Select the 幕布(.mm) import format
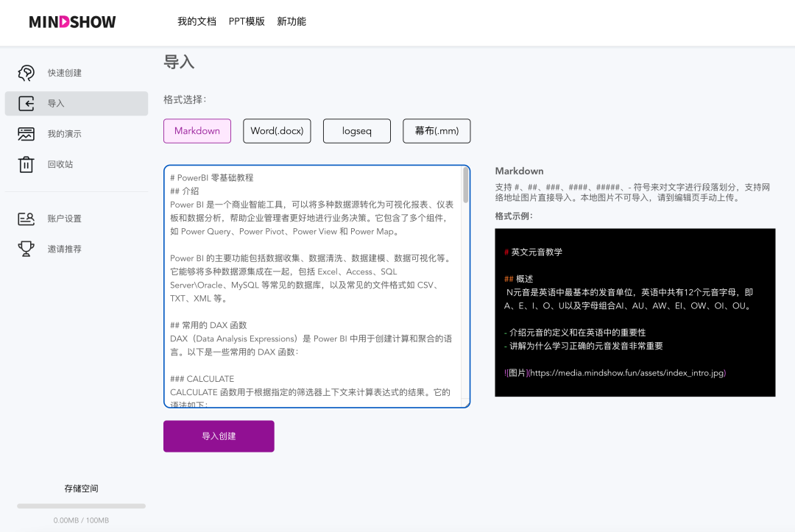The image size is (795, 532). [x=436, y=130]
